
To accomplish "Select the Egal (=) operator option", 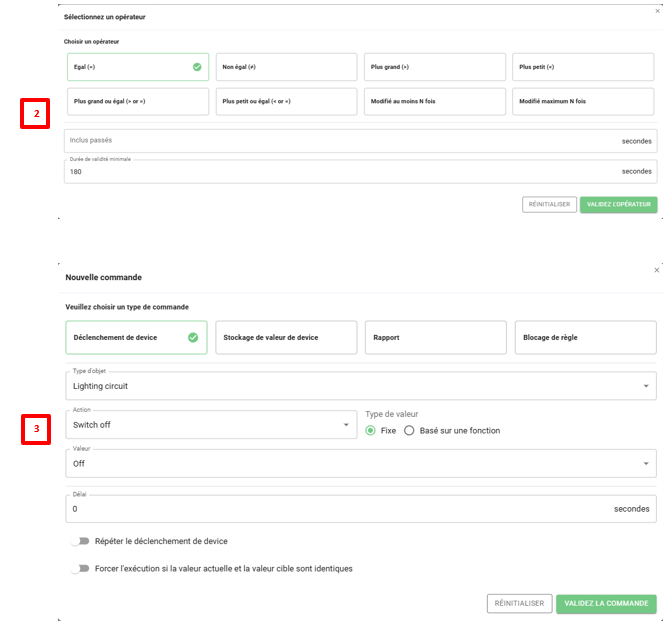I will tap(136, 67).
